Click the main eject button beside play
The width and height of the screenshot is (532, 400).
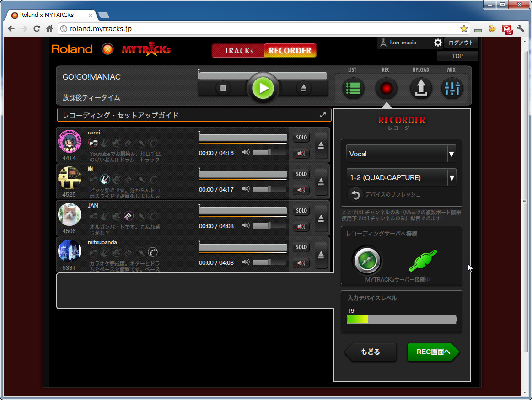point(303,88)
